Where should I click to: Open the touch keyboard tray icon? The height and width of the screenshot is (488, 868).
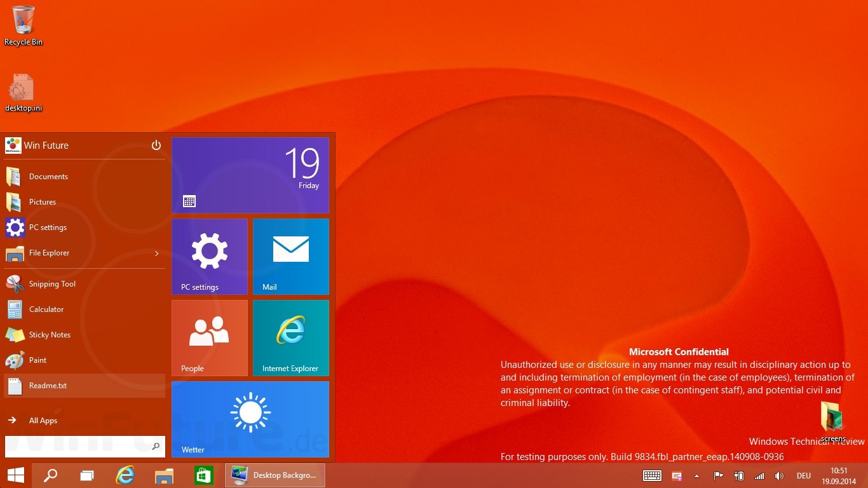pos(652,476)
